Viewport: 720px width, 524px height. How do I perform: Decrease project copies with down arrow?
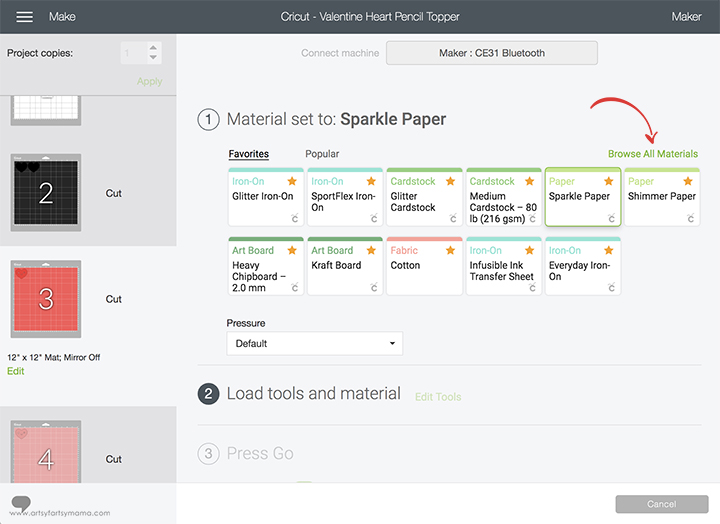(153, 57)
